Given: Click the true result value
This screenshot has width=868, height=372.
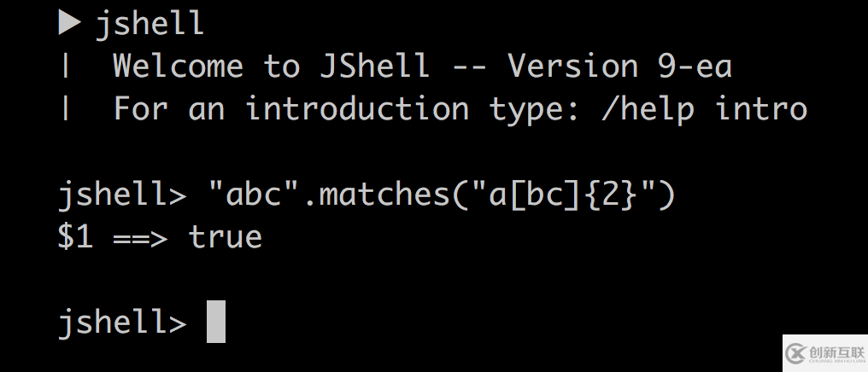Looking at the screenshot, I should (226, 237).
